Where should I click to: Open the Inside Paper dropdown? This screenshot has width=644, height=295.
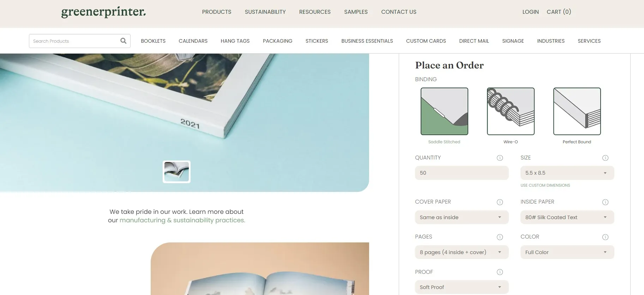567,217
